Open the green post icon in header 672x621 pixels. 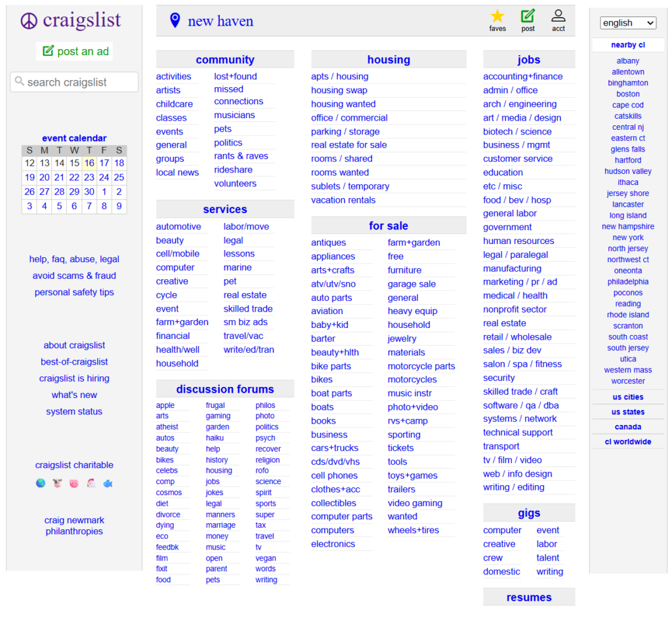[528, 16]
